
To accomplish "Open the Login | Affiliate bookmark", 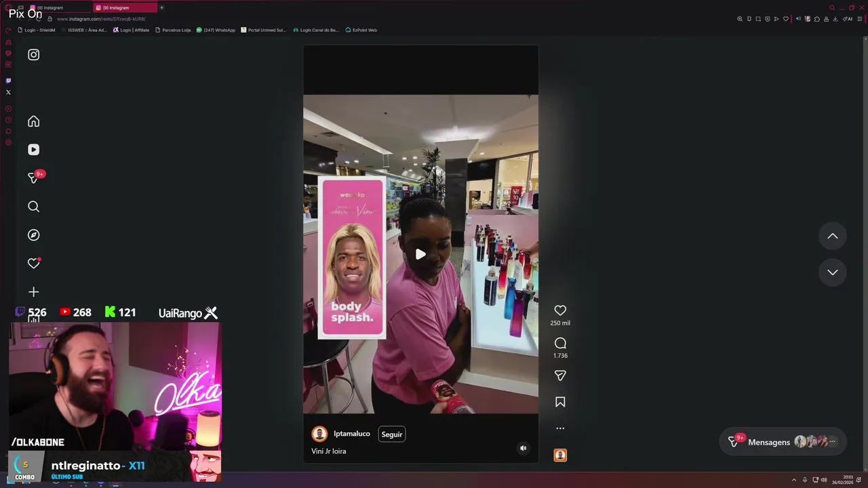I will coord(132,30).
